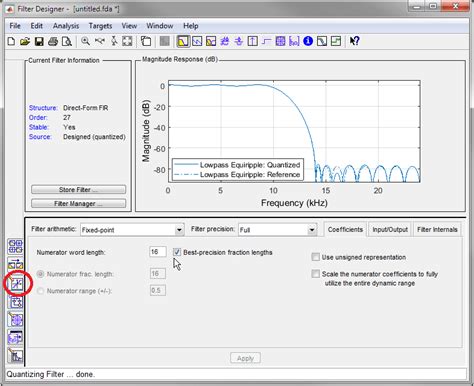Image resolution: width=474 pixels, height=386 pixels.
Task: View the Filter Coefficients listing
Action: click(294, 41)
